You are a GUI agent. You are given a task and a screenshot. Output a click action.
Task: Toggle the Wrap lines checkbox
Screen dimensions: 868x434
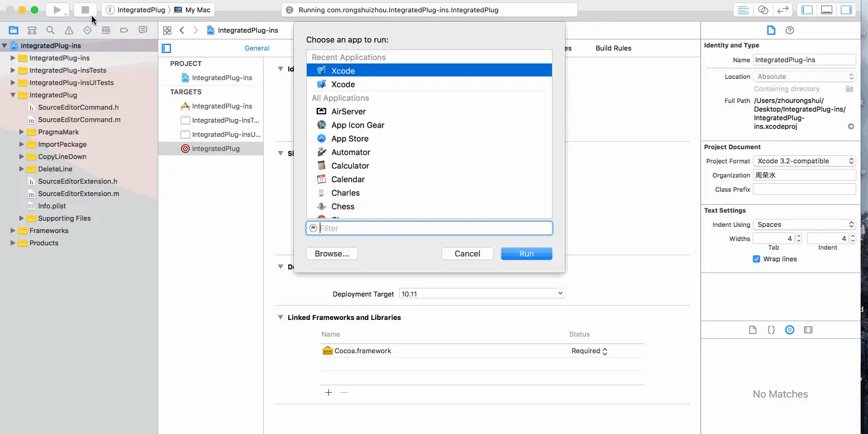pyautogui.click(x=756, y=259)
